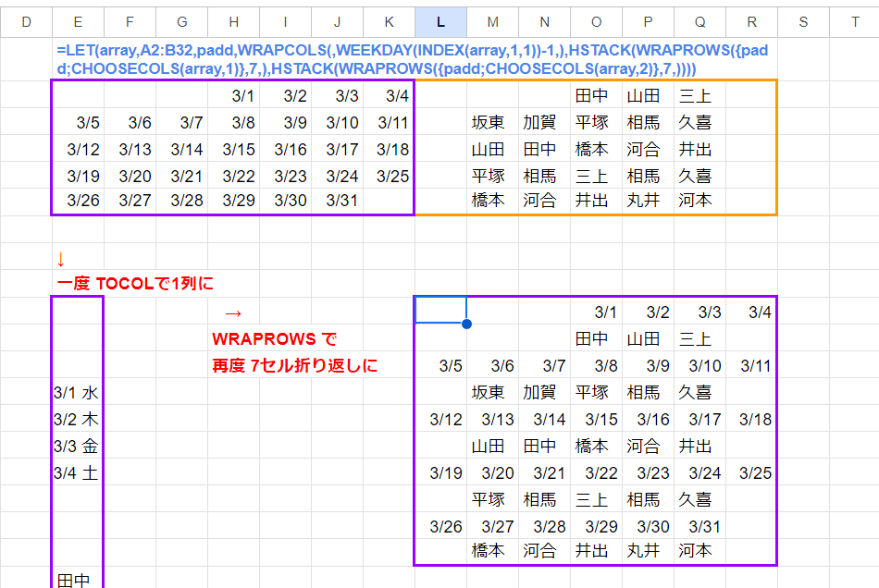Select the cell 3/1 水

[x=78, y=393]
